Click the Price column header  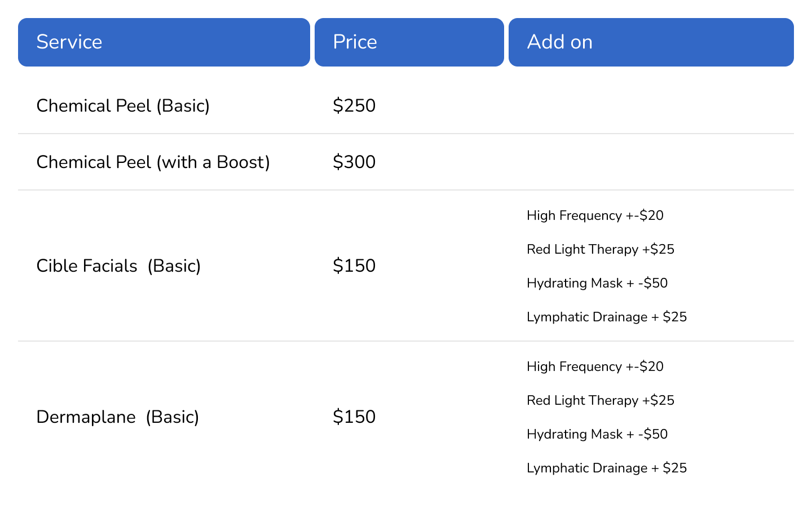tap(409, 42)
